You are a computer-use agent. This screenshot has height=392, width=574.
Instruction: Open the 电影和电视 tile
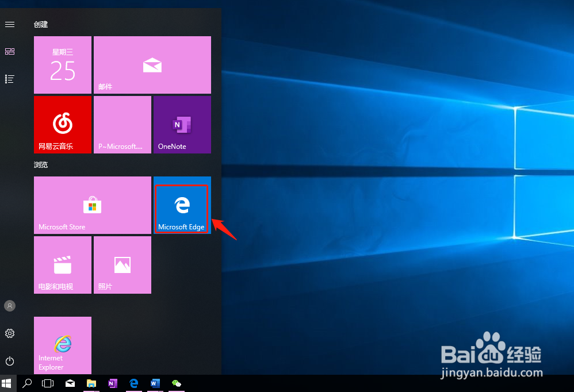(63, 265)
